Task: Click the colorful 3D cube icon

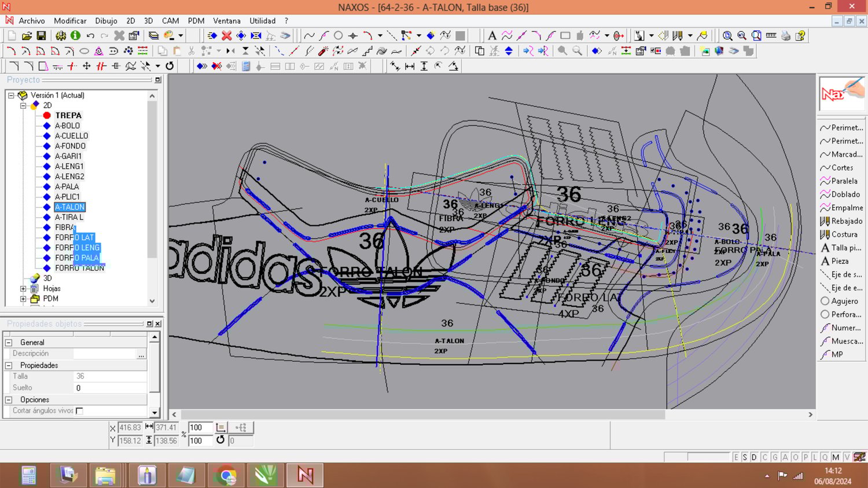Action: point(719,51)
